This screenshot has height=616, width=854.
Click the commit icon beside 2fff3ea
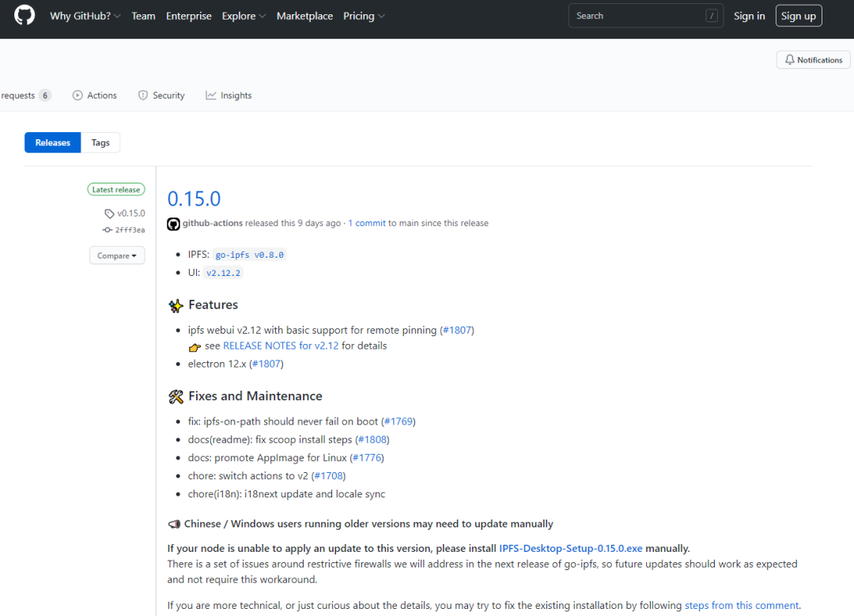108,230
